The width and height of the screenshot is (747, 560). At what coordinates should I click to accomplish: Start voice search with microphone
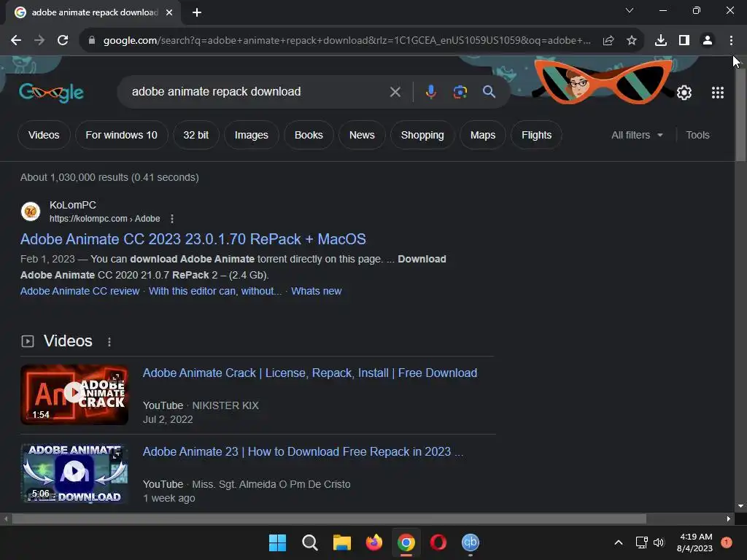tap(430, 92)
